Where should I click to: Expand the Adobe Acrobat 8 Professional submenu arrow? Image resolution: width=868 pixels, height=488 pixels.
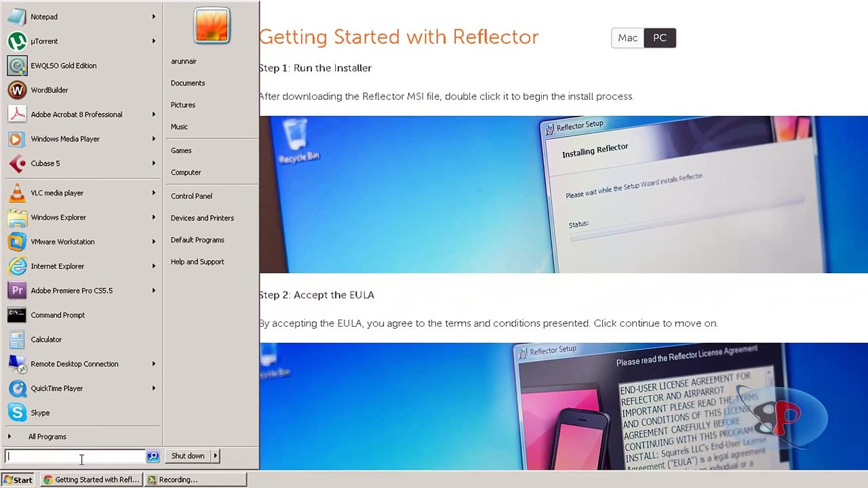point(153,115)
